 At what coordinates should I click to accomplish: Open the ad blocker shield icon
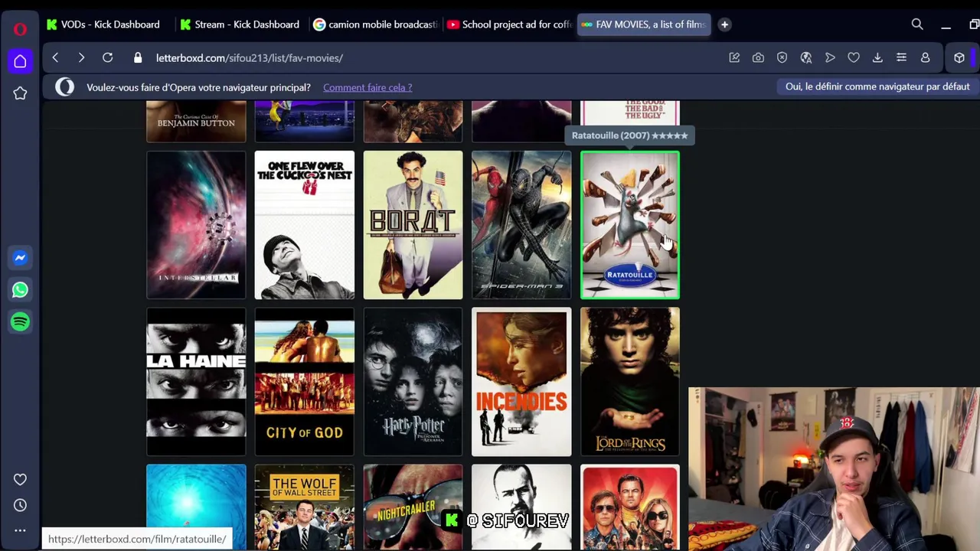pos(782,58)
